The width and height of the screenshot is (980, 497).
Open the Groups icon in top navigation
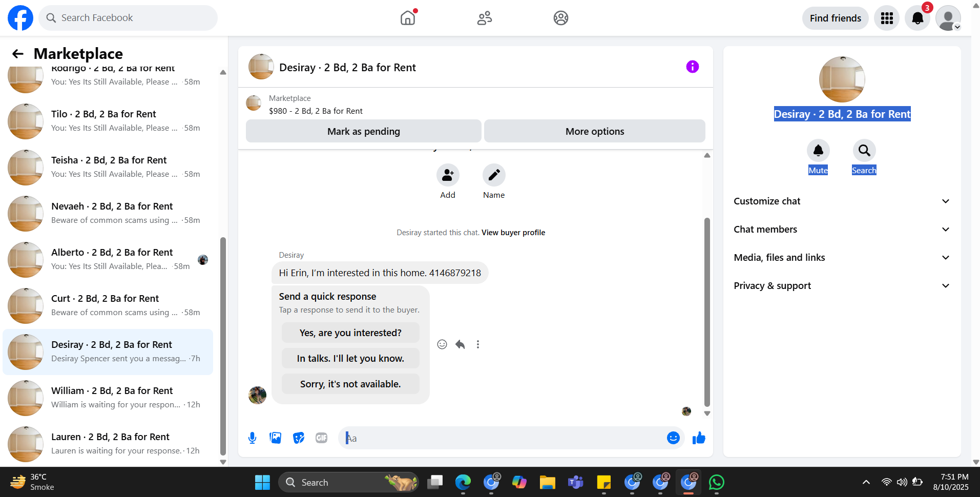point(561,18)
